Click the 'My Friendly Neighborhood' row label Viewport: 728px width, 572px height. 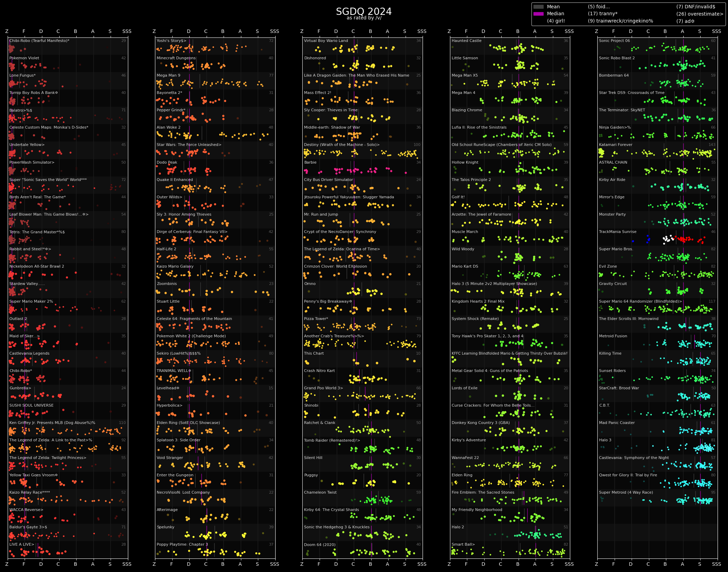tap(477, 510)
